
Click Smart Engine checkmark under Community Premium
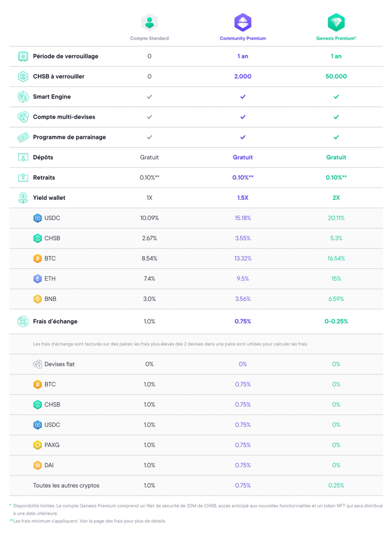point(243,97)
